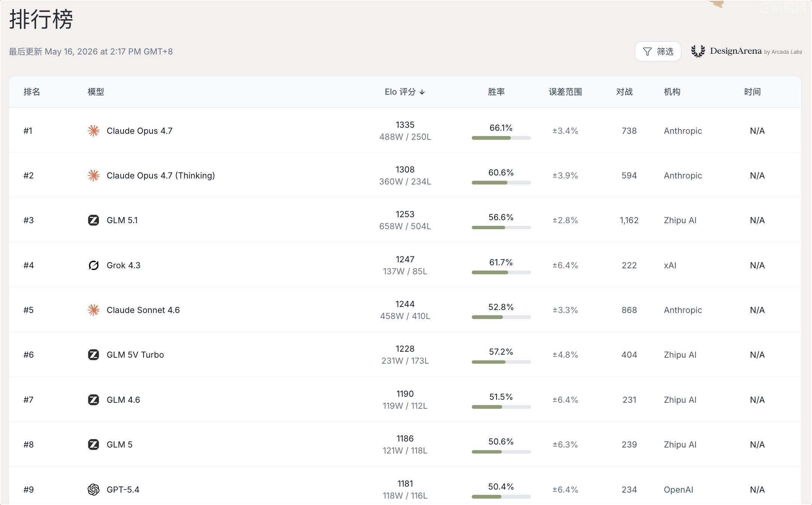Click the DesignArena laurel logo icon
812x505 pixels.
tap(698, 51)
